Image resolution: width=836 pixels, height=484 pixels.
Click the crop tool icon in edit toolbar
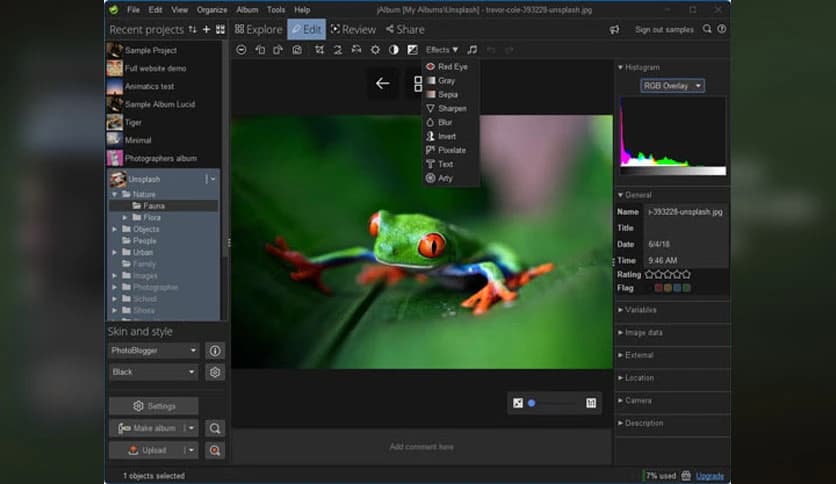pos(319,50)
